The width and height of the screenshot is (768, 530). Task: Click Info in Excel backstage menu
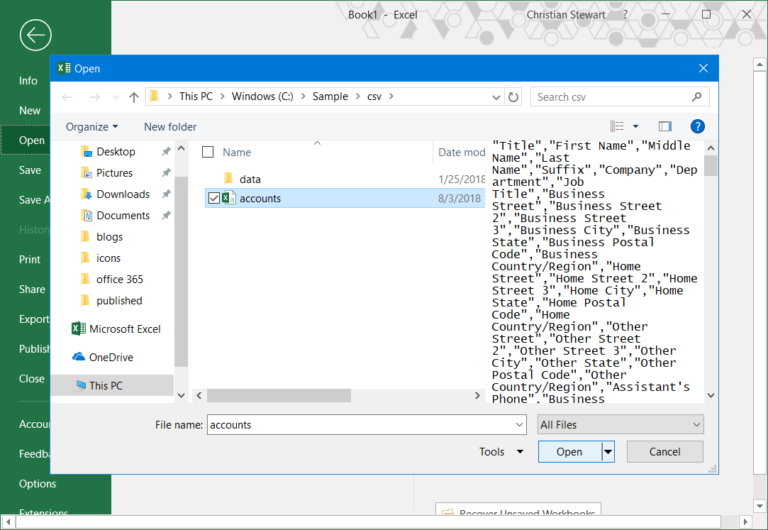(28, 81)
